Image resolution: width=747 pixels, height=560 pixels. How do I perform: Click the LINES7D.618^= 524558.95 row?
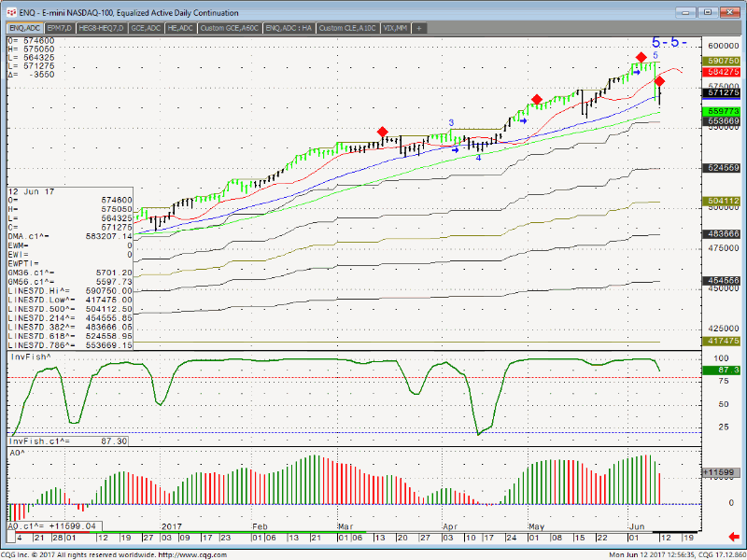click(70, 336)
